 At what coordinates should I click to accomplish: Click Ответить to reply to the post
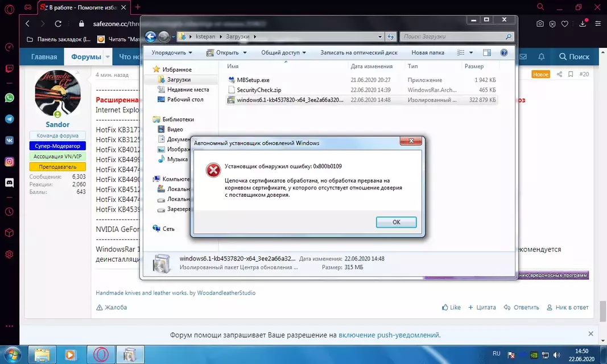[522, 308]
